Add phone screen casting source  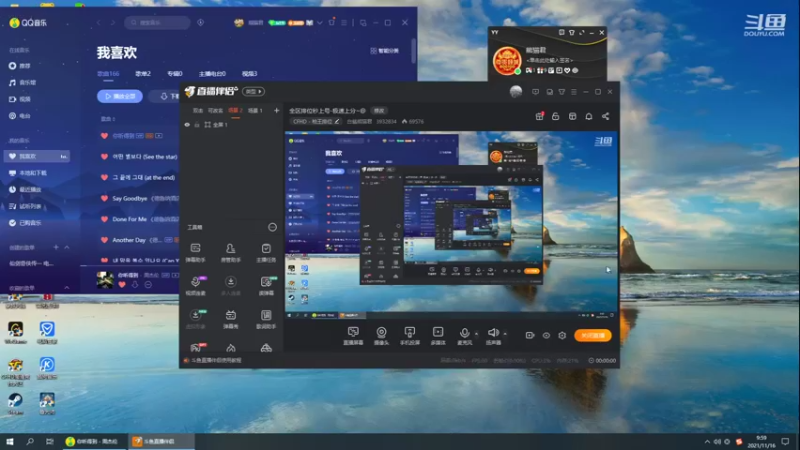pyautogui.click(x=409, y=336)
